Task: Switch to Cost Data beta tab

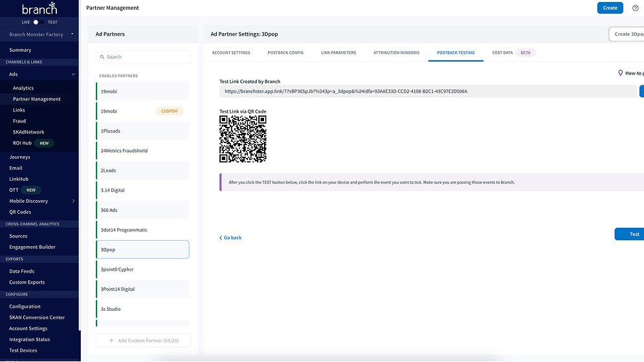Action: tap(514, 52)
